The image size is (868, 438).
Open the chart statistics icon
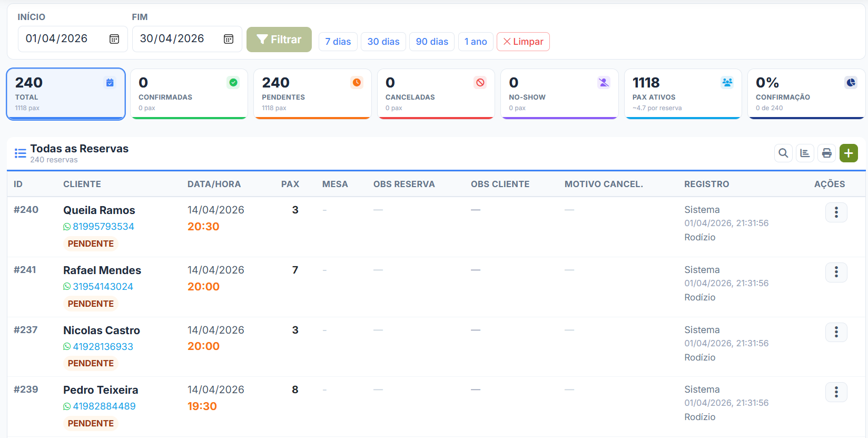[805, 153]
